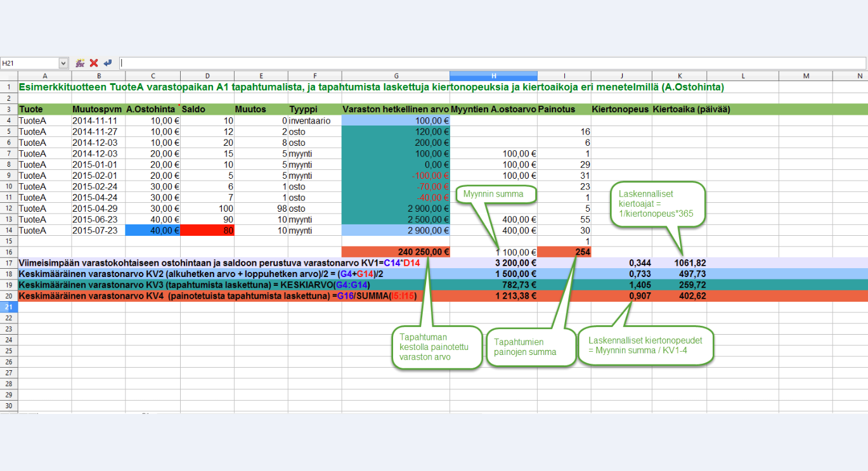Click the blue Accept arrow icon
This screenshot has height=471, width=868.
pos(108,63)
